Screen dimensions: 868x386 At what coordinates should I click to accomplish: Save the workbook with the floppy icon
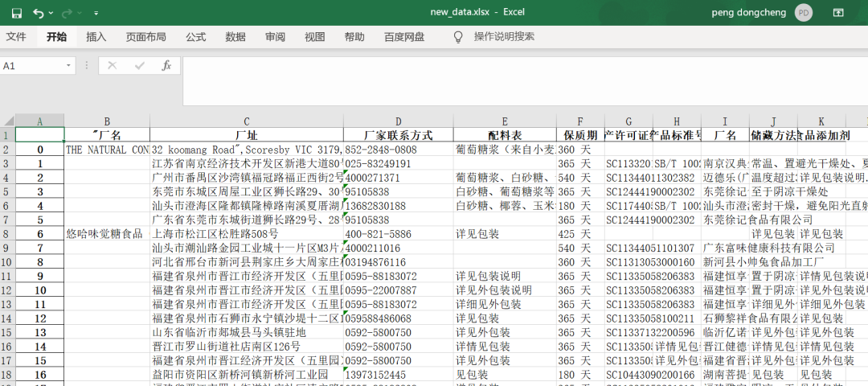coord(17,12)
